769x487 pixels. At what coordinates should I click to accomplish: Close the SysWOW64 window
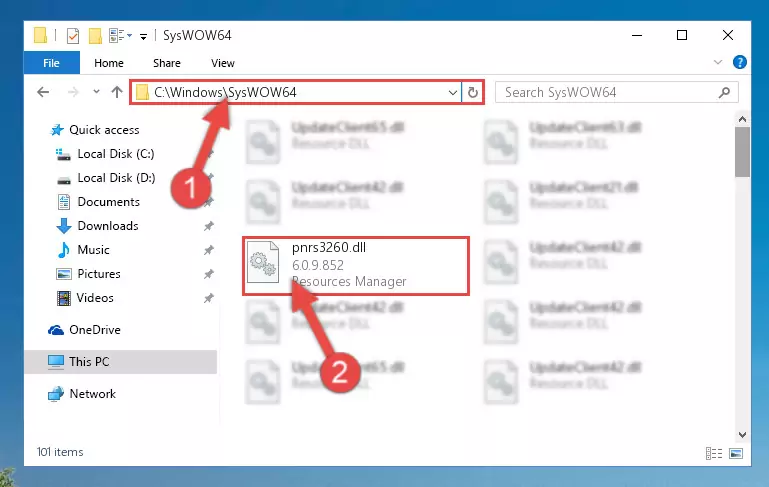pos(728,35)
